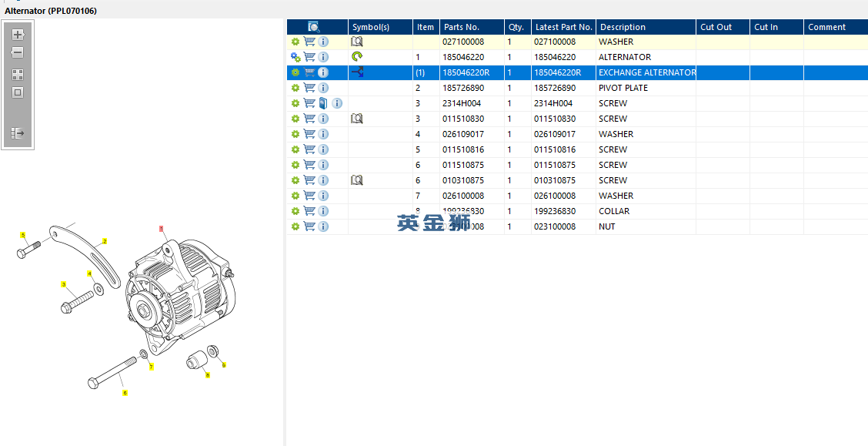Add WASHER 026109017 to cart

pos(309,133)
